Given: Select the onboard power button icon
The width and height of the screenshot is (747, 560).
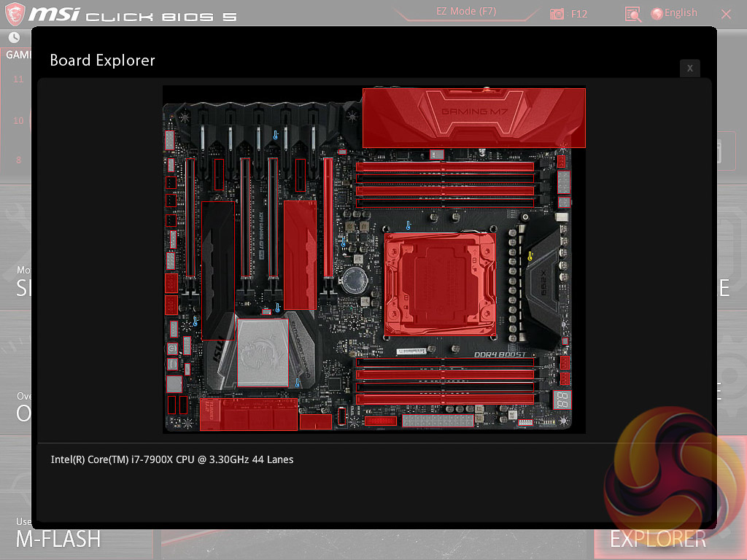Looking at the screenshot, I should click(x=172, y=349).
